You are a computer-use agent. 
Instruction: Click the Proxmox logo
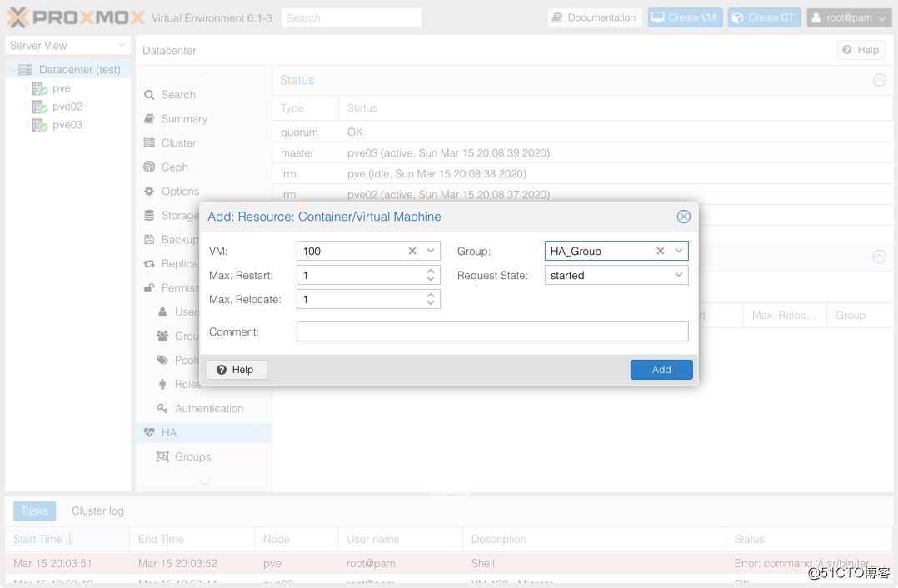click(75, 17)
